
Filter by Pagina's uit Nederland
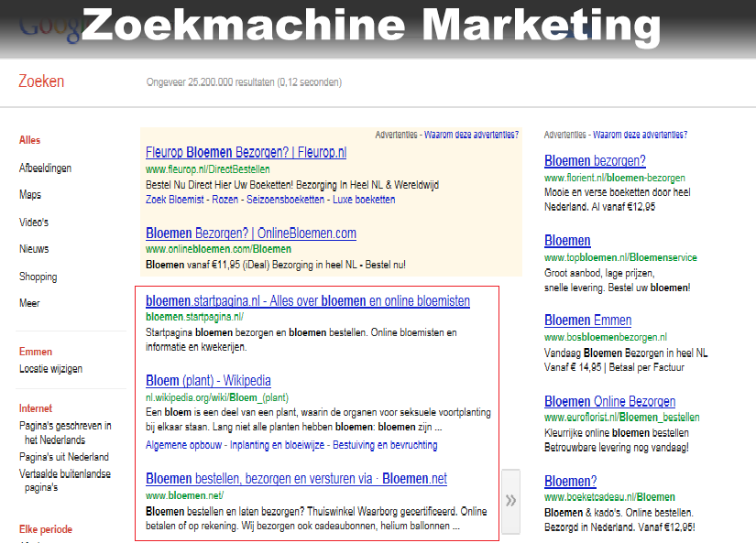[64, 457]
